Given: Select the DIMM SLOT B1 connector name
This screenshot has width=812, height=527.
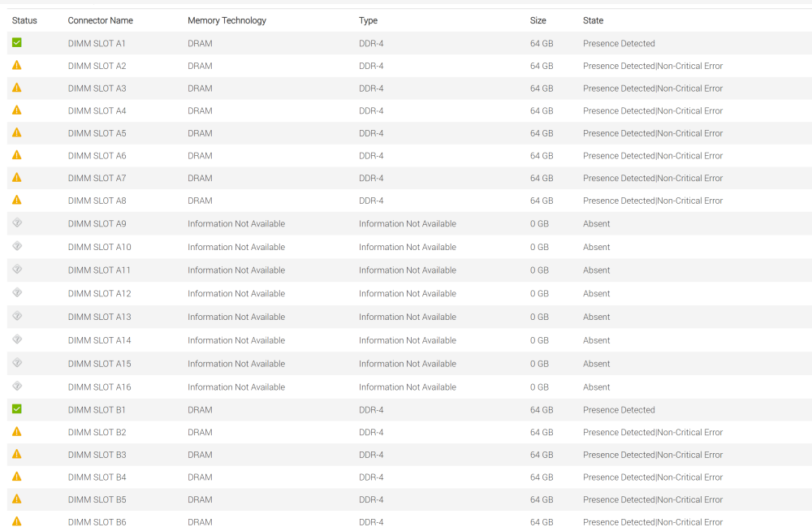Looking at the screenshot, I should point(97,410).
